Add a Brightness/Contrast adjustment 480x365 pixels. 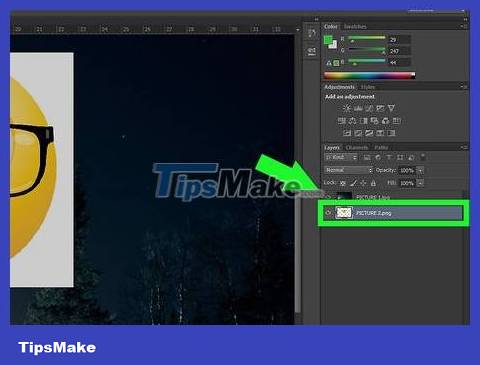click(x=347, y=108)
